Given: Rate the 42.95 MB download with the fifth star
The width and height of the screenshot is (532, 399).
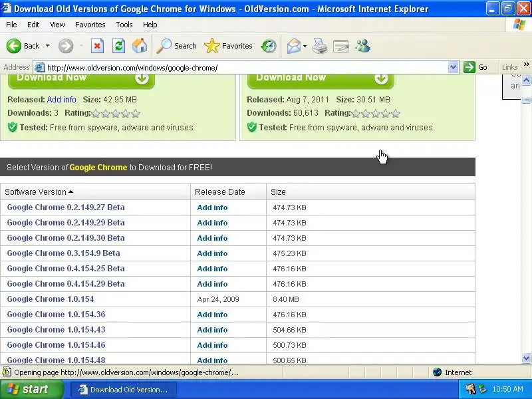Looking at the screenshot, I should tap(136, 113).
